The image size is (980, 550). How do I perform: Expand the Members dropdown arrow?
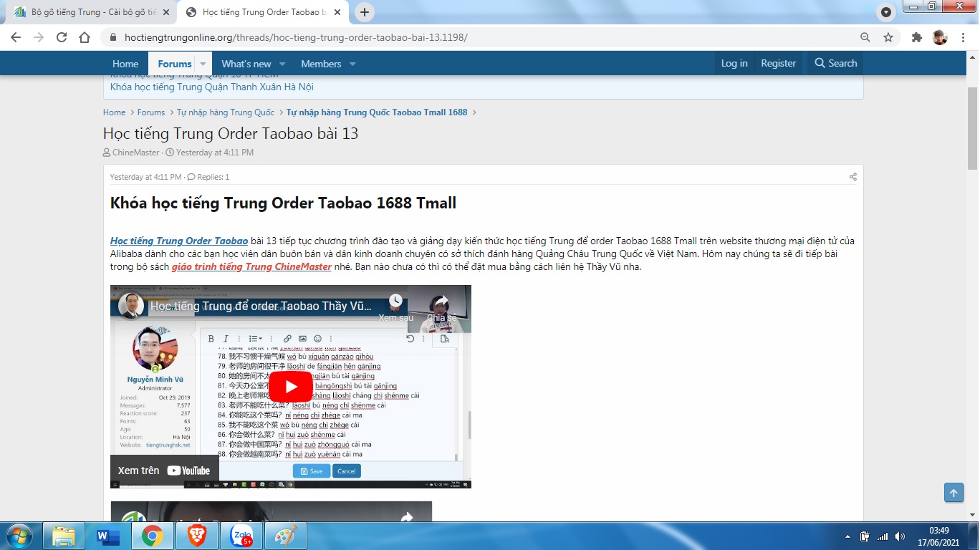point(352,64)
